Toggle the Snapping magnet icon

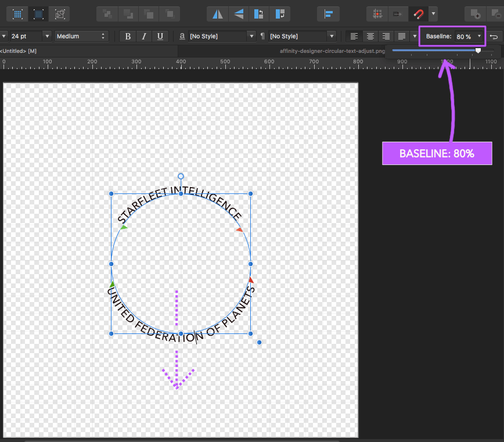(x=417, y=13)
